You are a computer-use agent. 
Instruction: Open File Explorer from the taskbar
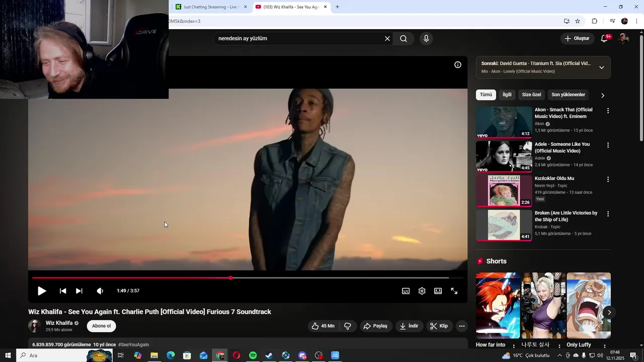(154, 355)
